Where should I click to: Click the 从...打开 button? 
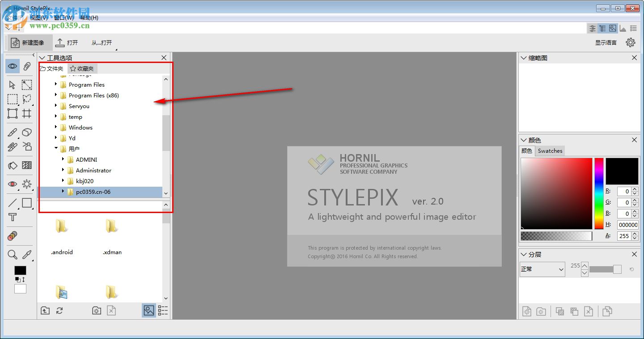pos(102,42)
